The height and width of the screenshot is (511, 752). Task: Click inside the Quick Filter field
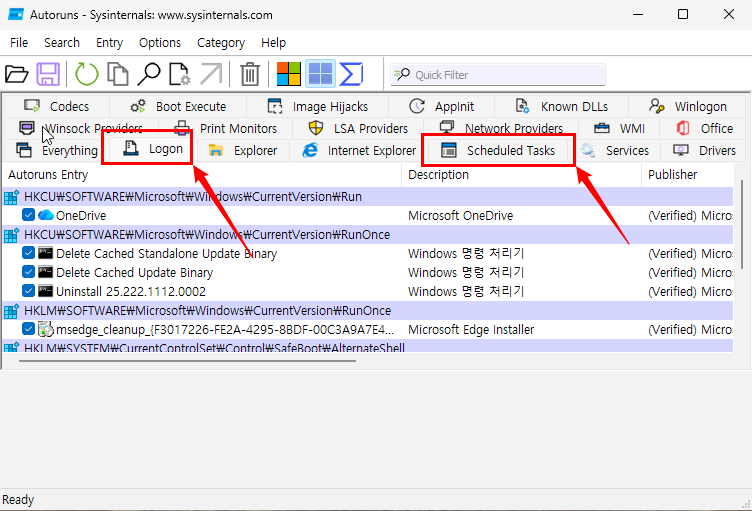pos(500,75)
